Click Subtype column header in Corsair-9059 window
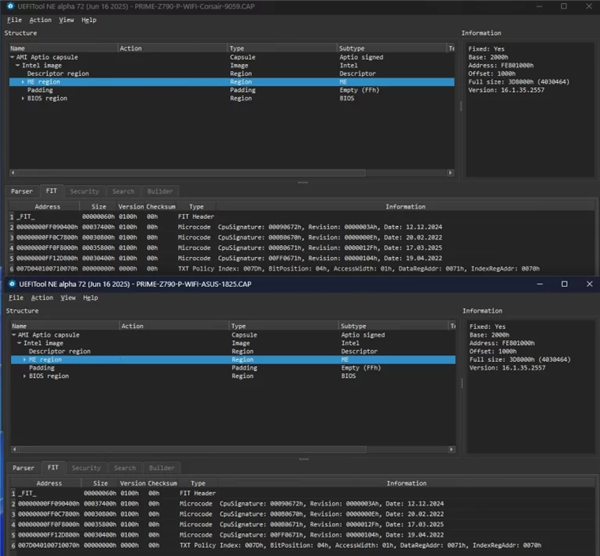The width and height of the screenshot is (600, 556). tap(352, 47)
